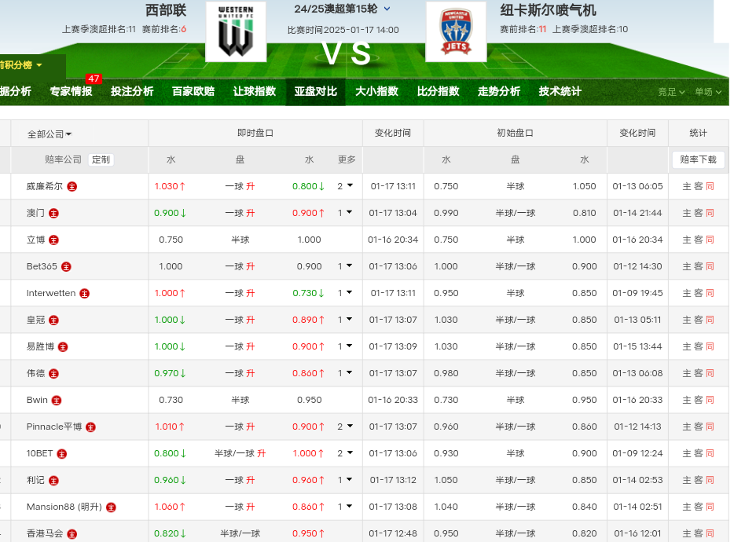Image resolution: width=756 pixels, height=542 pixels.
Task: Switch to the 百家欧赔 tab
Action: 193,92
